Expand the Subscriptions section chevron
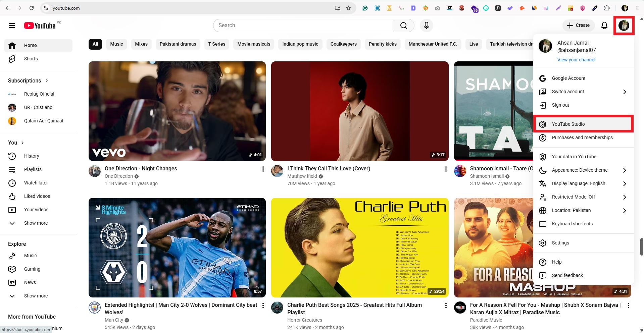 (x=46, y=81)
